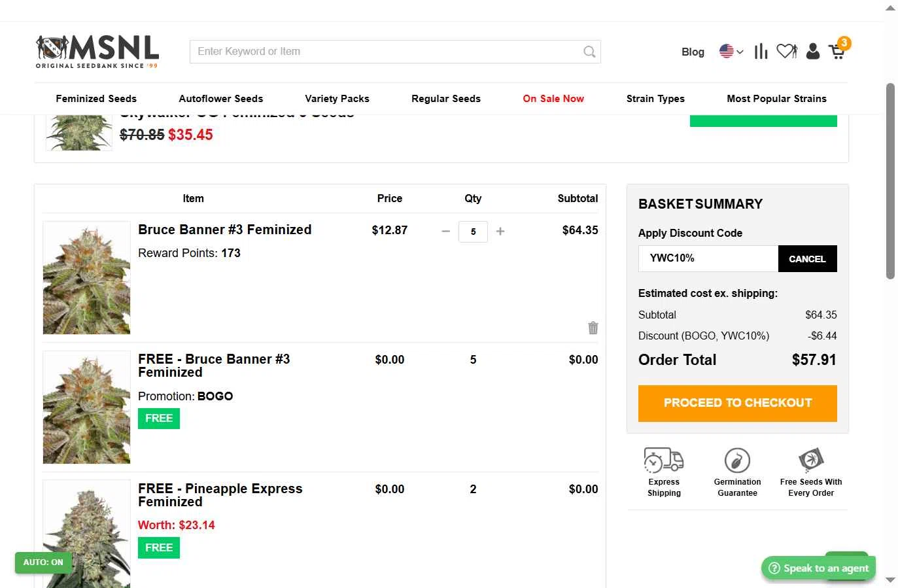This screenshot has width=898, height=588.
Task: Click the search magnifier icon
Action: coord(589,52)
